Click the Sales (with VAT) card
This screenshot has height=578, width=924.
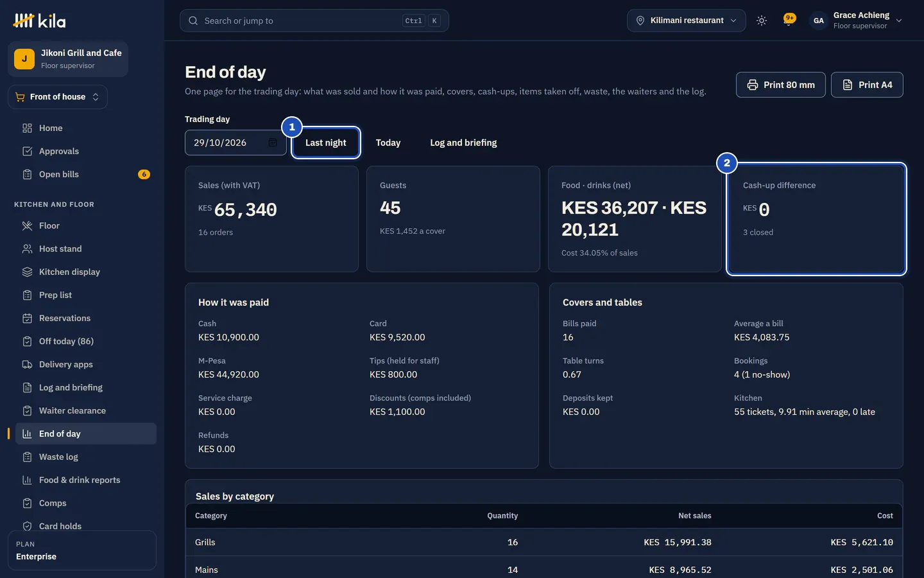pos(271,219)
